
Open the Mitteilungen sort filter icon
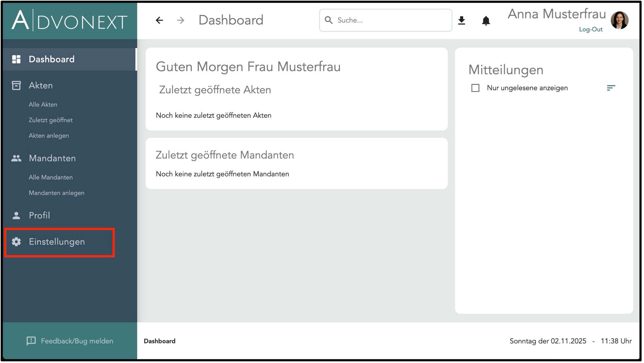611,88
